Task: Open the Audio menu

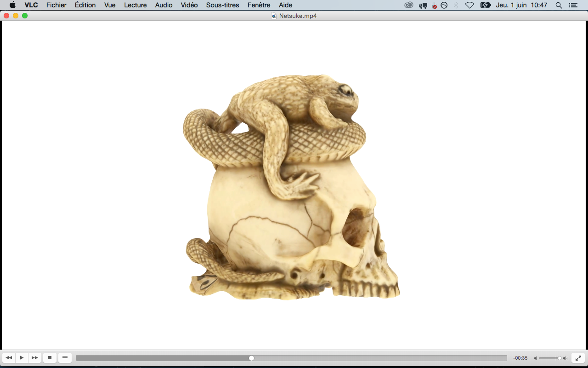Action: [x=164, y=5]
